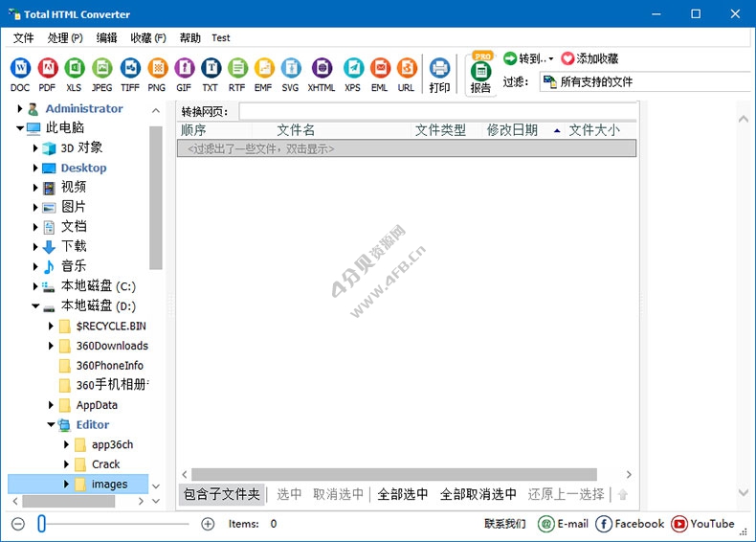Viewport: 756px width, 542px height.
Task: Sort by 文件类型 column header
Action: tap(440, 130)
